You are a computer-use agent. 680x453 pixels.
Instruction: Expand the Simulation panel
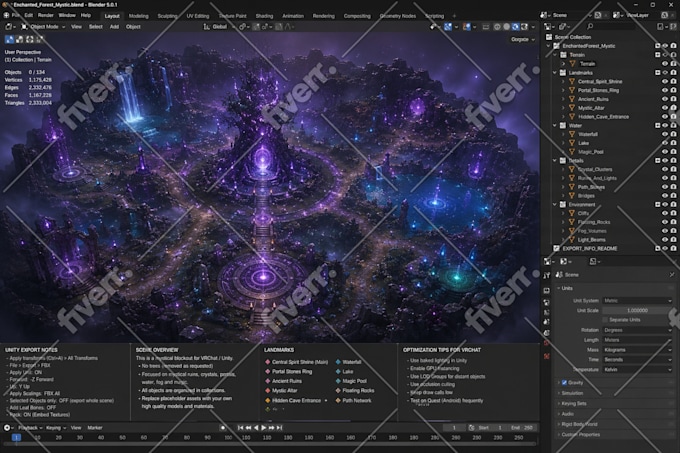pos(572,393)
